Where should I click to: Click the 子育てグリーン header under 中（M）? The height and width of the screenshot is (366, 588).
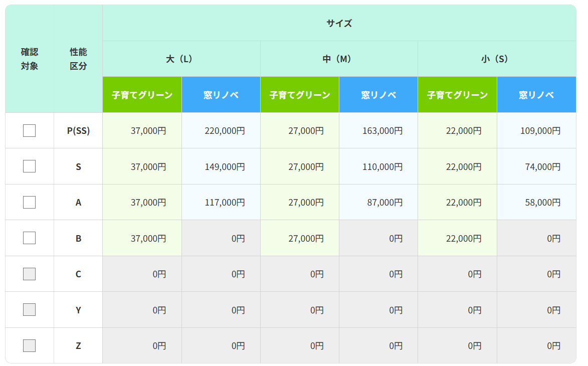click(299, 94)
